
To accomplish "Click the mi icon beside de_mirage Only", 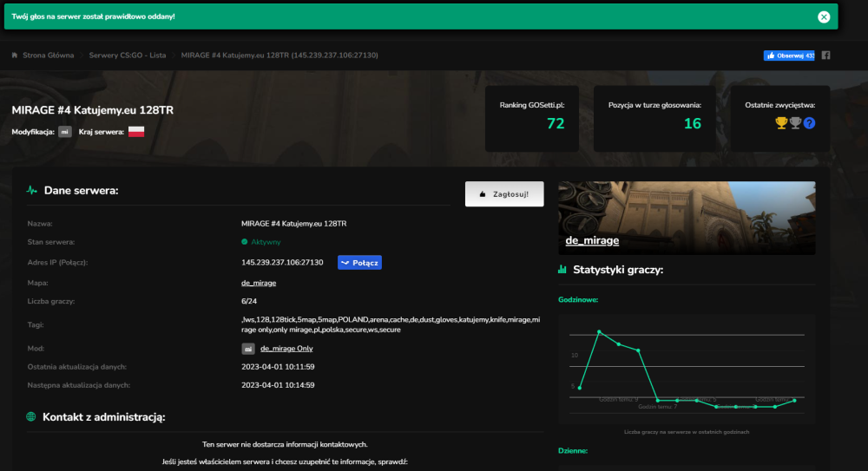I will (x=248, y=349).
